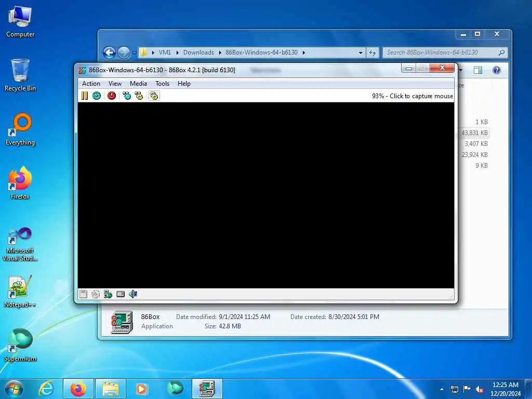Show hidden system tray icons
Viewport: 532px width, 399px height.
(442, 389)
